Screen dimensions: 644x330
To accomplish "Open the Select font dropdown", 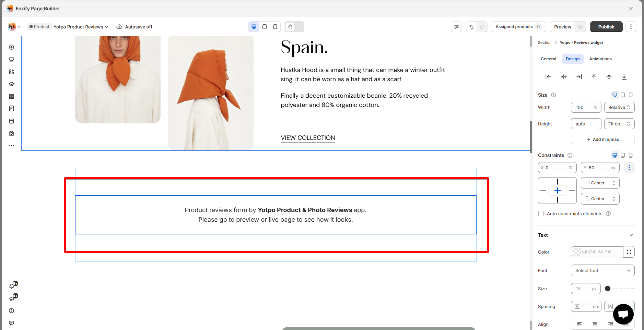I will click(x=602, y=270).
